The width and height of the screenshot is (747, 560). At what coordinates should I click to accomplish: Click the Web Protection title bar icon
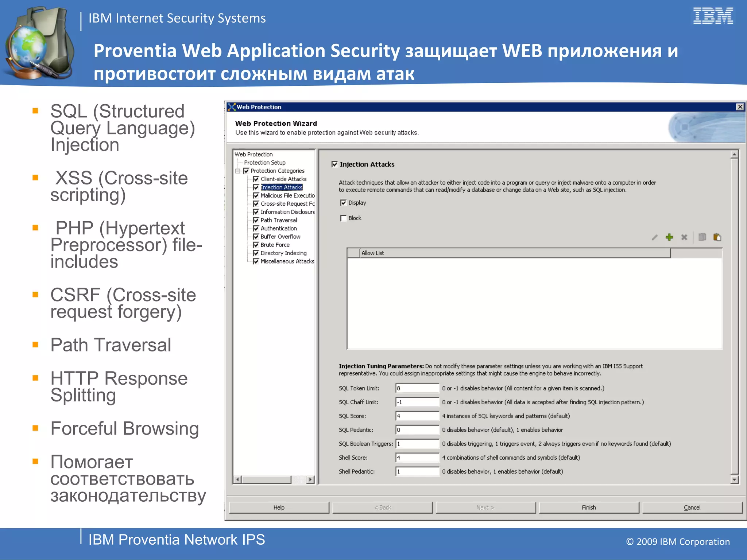232,107
